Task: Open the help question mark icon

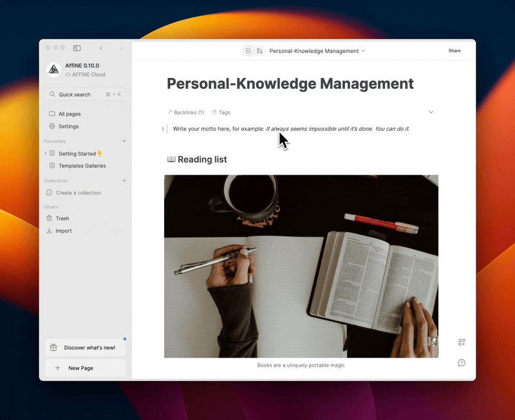Action: 462,363
